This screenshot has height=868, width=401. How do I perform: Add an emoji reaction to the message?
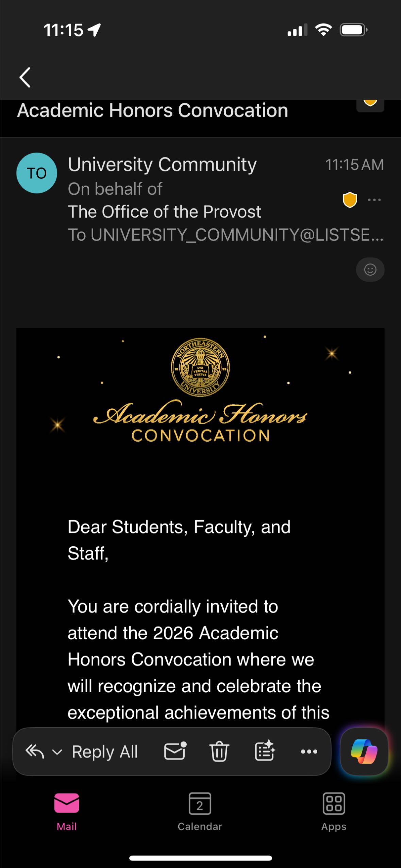pyautogui.click(x=370, y=270)
